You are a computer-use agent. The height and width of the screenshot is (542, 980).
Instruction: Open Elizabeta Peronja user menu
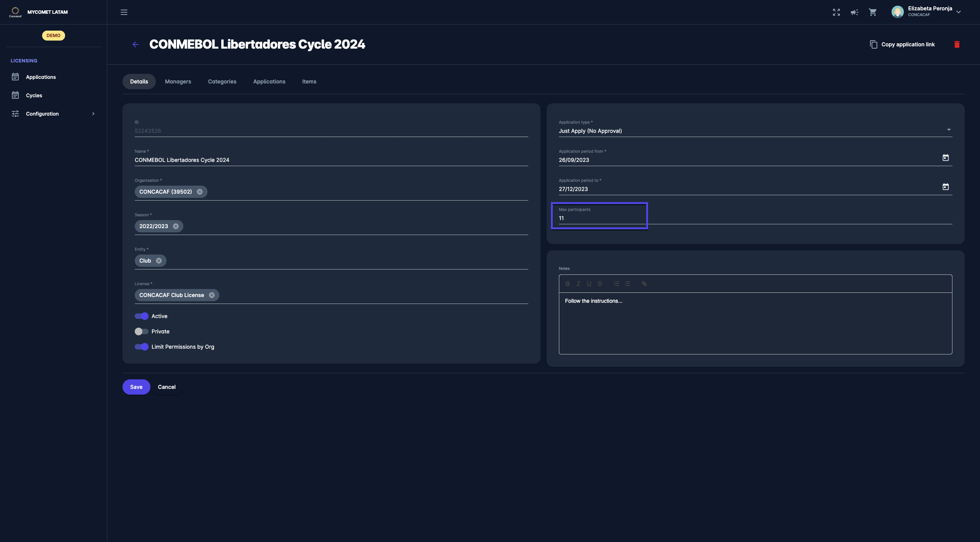coord(926,12)
